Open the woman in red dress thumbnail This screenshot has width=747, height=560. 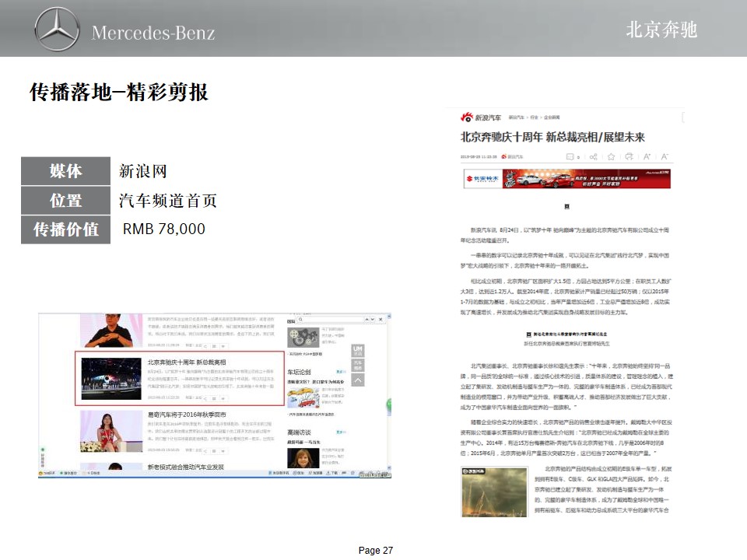click(111, 432)
